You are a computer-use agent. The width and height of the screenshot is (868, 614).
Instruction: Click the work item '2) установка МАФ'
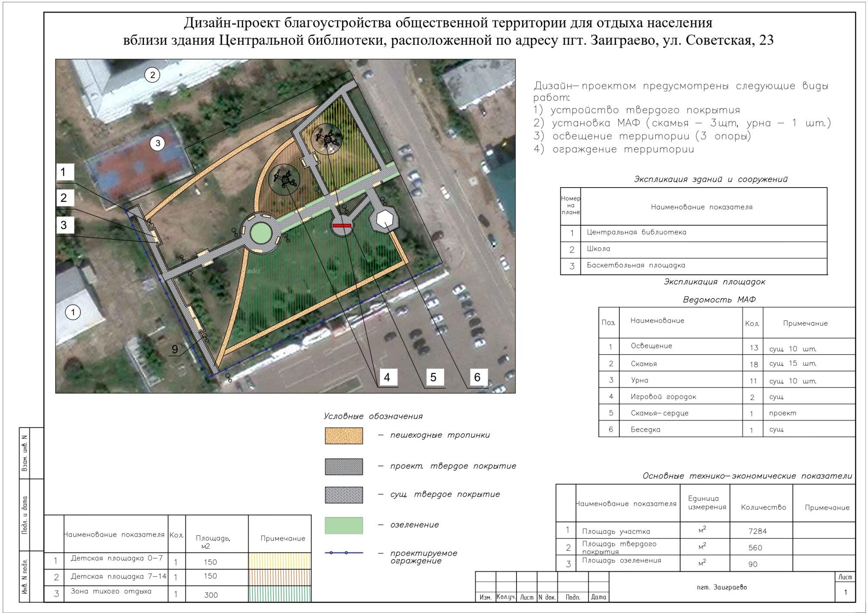click(682, 123)
